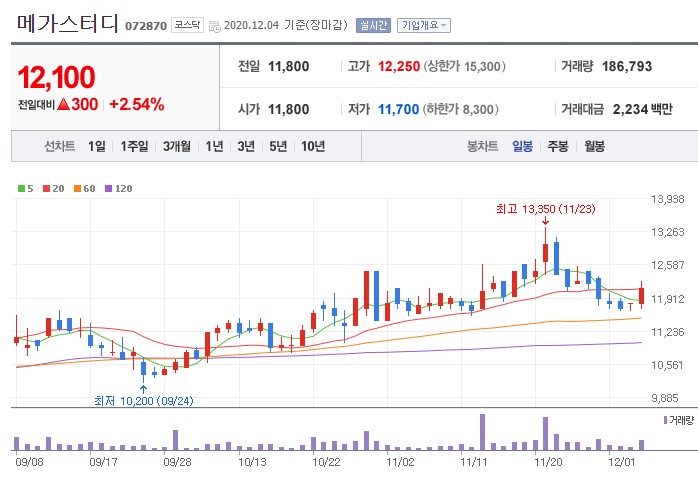Click the calendar icon beside 2020.12.04
The image size is (698, 477).
[x=215, y=26]
